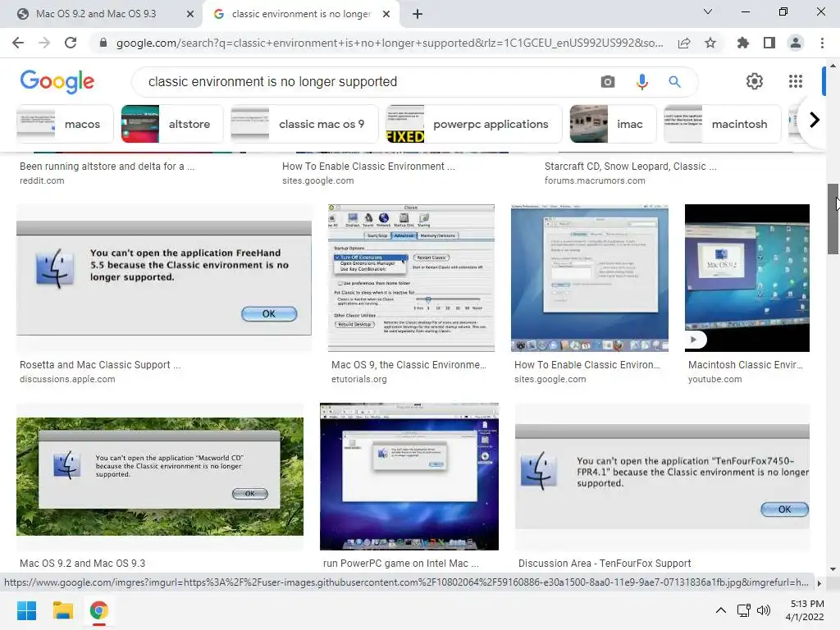Open the 'Macworld CD' dialog thumbnail
This screenshot has width=840, height=630.
point(160,477)
